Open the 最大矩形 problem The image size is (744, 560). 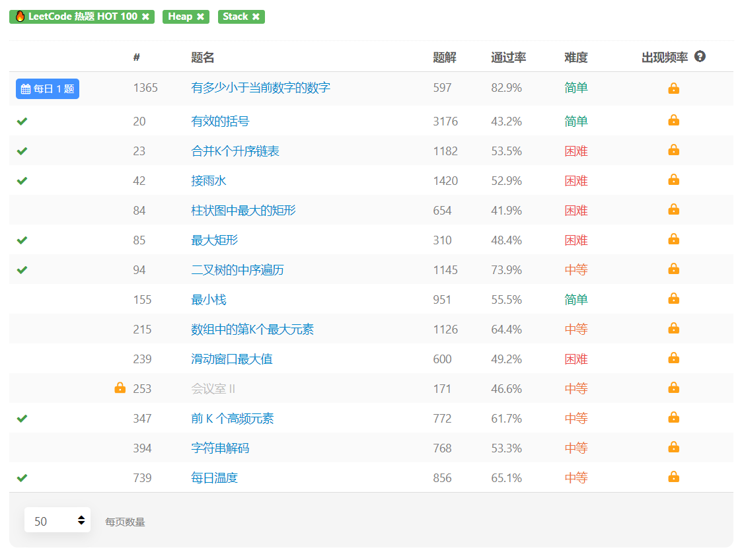215,240
